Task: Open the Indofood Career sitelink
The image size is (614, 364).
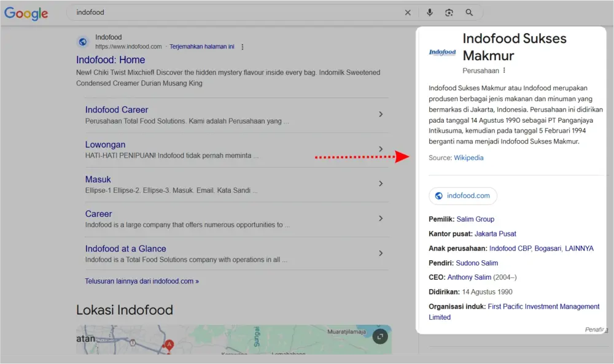Action: click(x=117, y=110)
